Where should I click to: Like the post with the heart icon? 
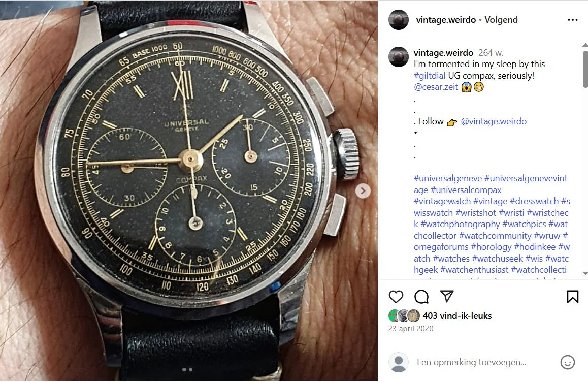[x=396, y=297]
